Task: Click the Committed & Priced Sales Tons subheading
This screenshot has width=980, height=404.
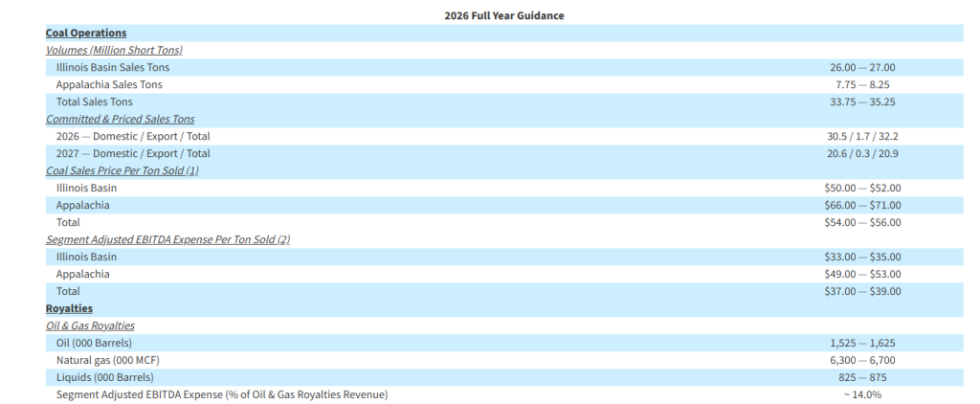Action: [x=120, y=119]
